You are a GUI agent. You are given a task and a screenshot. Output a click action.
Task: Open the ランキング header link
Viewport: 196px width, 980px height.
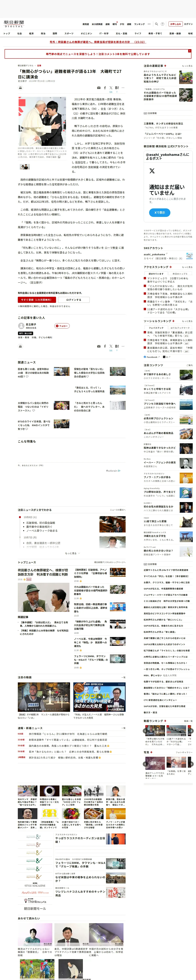139,24
